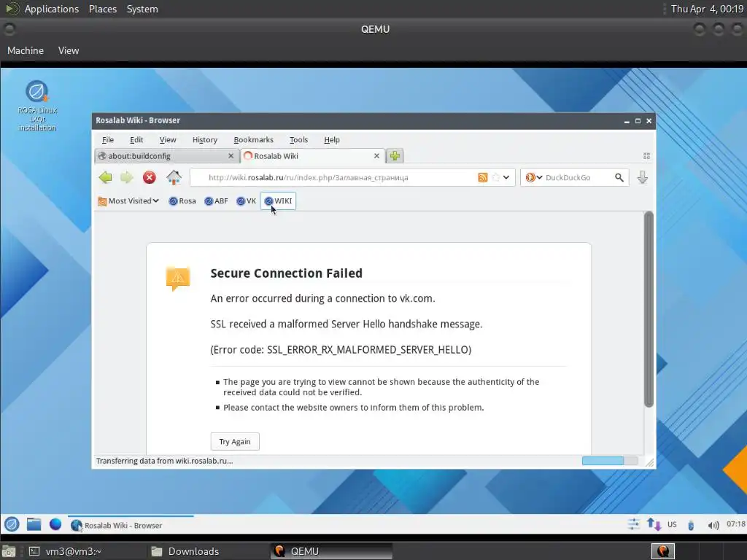Open the DuckDuckGo search engine selector
Viewport: 747px width, 560px height.
[x=533, y=178]
